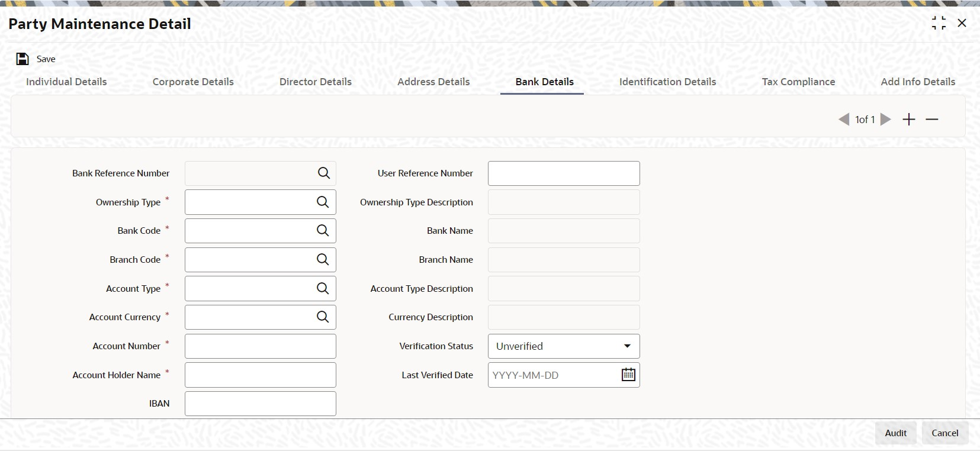This screenshot has width=980, height=451.
Task: Focus the User Reference Number field
Action: [564, 173]
